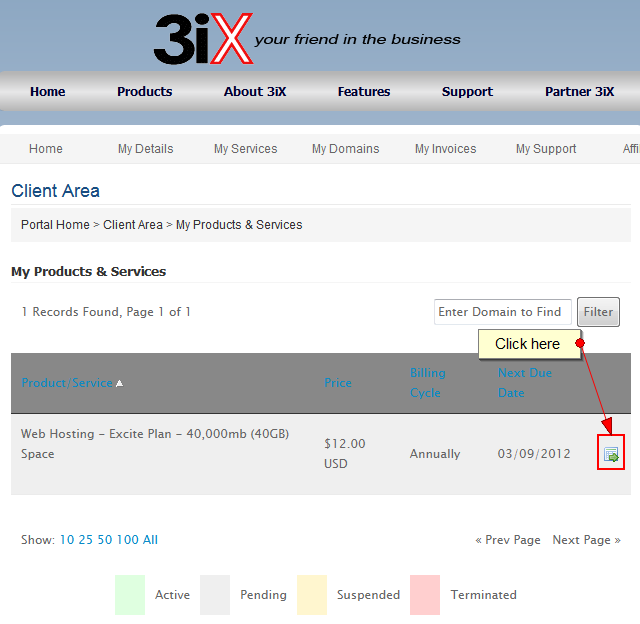
Task: Click the 3iX logo
Action: [203, 39]
